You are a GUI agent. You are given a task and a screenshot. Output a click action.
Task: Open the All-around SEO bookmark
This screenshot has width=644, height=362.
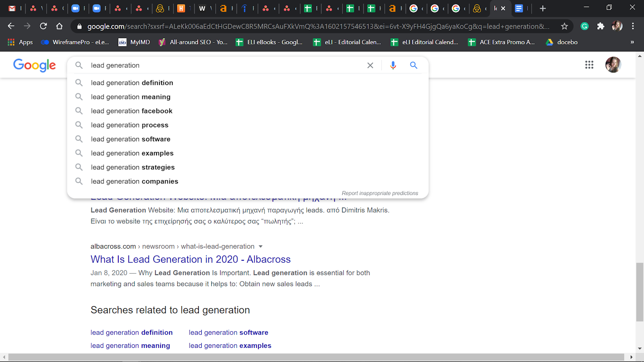[x=193, y=42]
